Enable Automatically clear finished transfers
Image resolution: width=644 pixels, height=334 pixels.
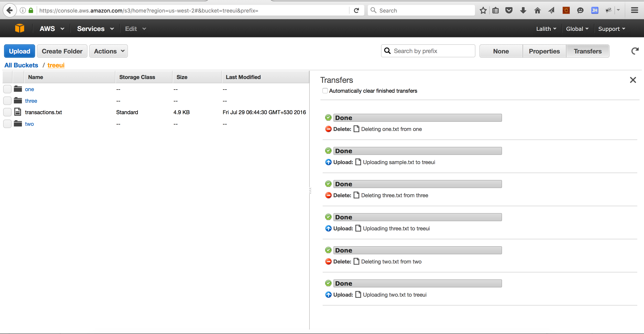tap(325, 91)
